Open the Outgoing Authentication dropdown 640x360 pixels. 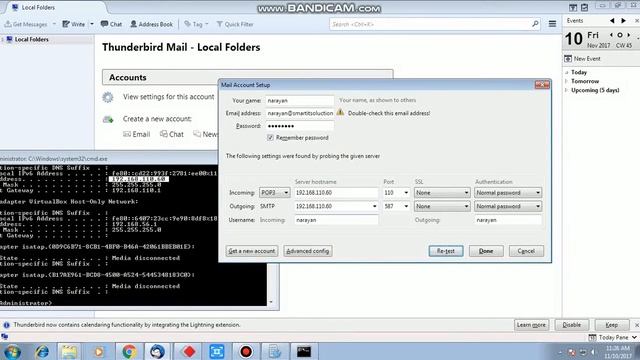click(x=508, y=207)
